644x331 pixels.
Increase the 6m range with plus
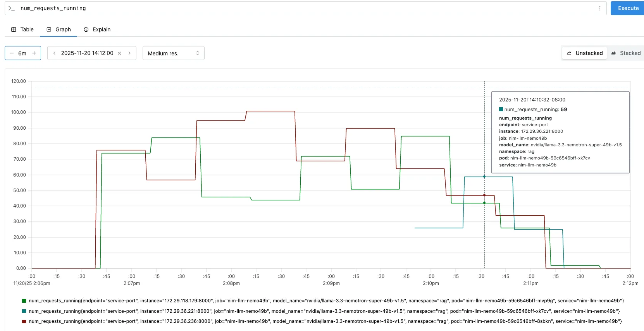click(34, 53)
